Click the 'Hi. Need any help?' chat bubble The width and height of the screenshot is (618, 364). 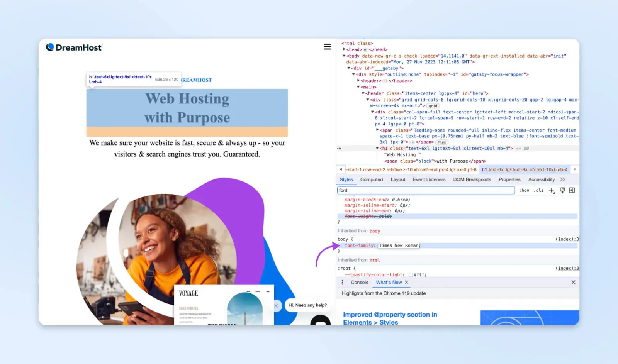[x=307, y=305]
